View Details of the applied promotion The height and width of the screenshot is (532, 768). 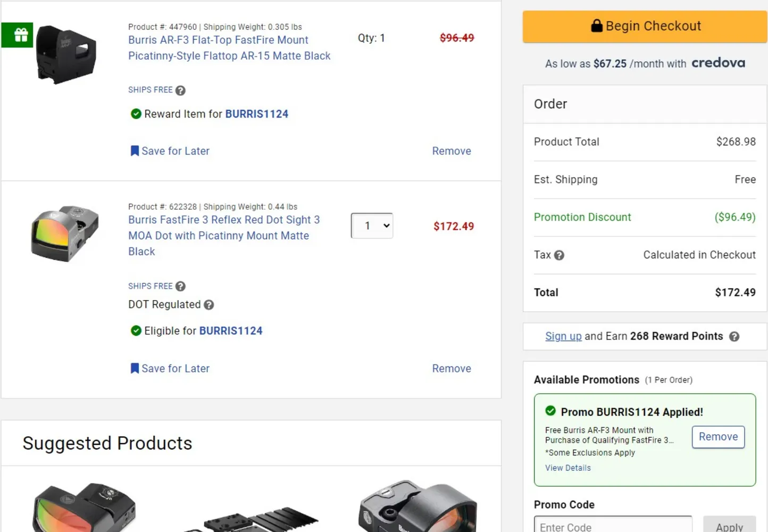pyautogui.click(x=567, y=468)
